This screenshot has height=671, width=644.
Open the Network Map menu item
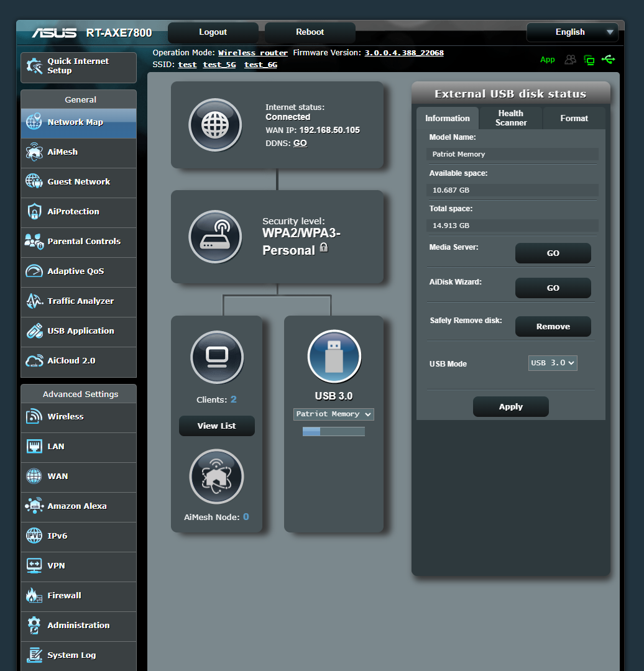(79, 122)
